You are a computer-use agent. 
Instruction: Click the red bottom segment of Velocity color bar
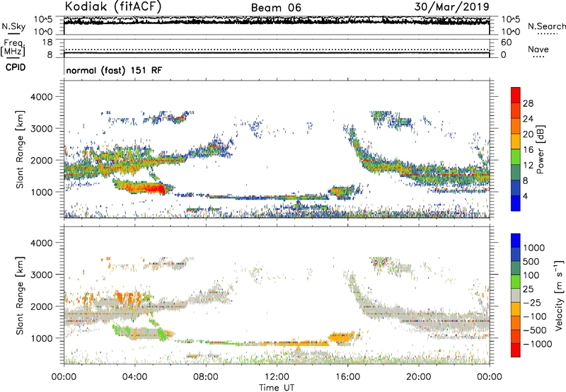(516, 350)
